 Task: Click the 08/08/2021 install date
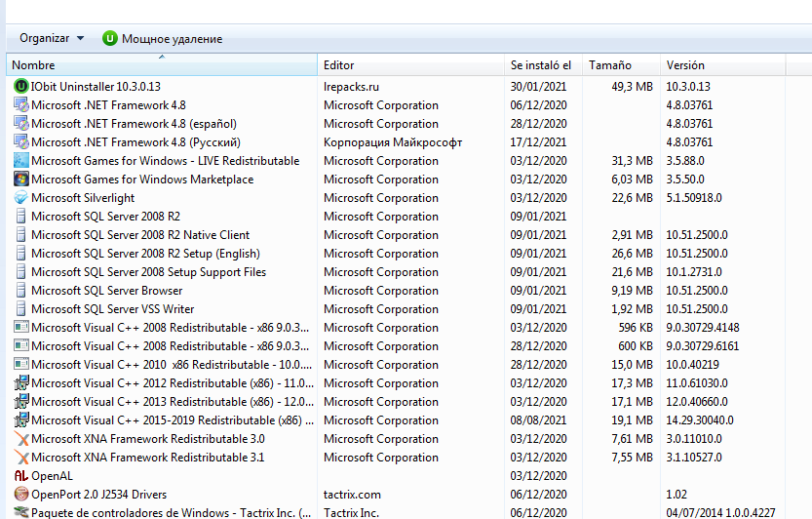coord(538,419)
